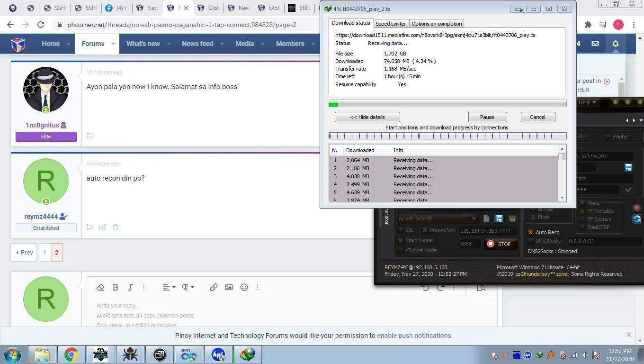The image size is (644, 364).
Task: Toggle the Proxy:Port checkbox
Action: coord(425,230)
